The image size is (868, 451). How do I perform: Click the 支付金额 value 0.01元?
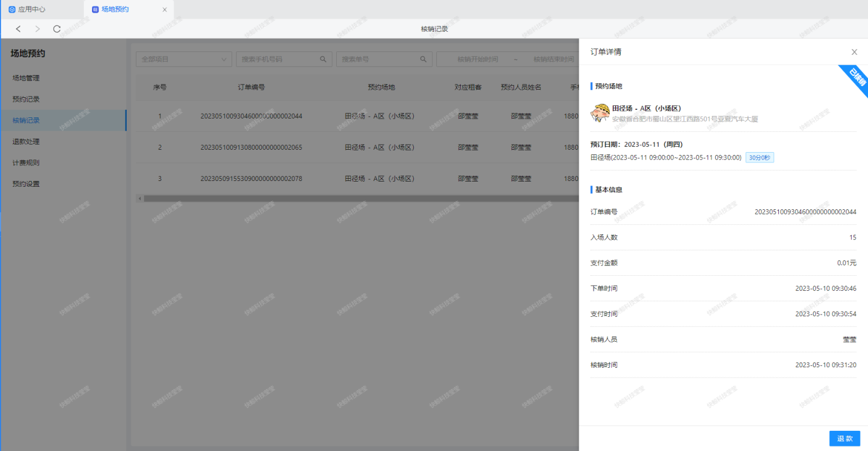point(847,263)
